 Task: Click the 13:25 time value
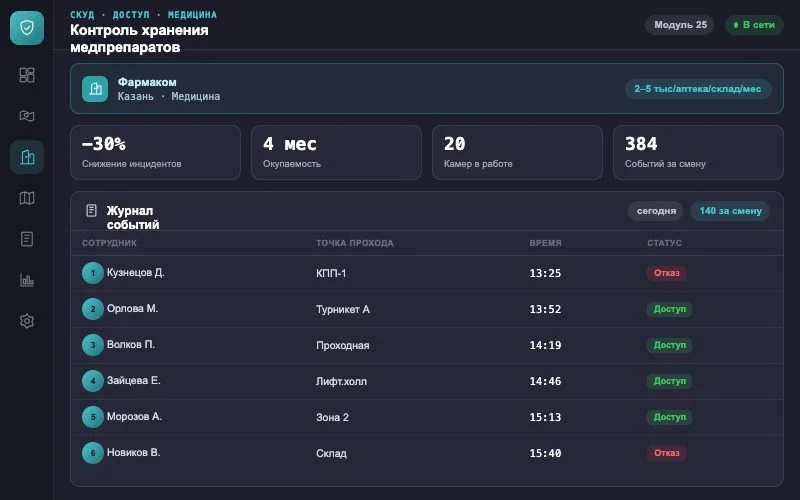pos(545,273)
